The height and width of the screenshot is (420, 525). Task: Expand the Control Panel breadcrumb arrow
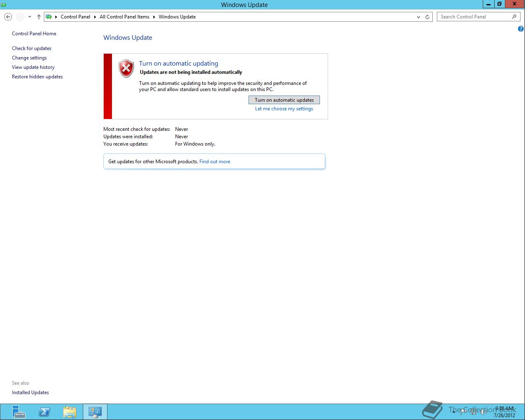tap(95, 17)
